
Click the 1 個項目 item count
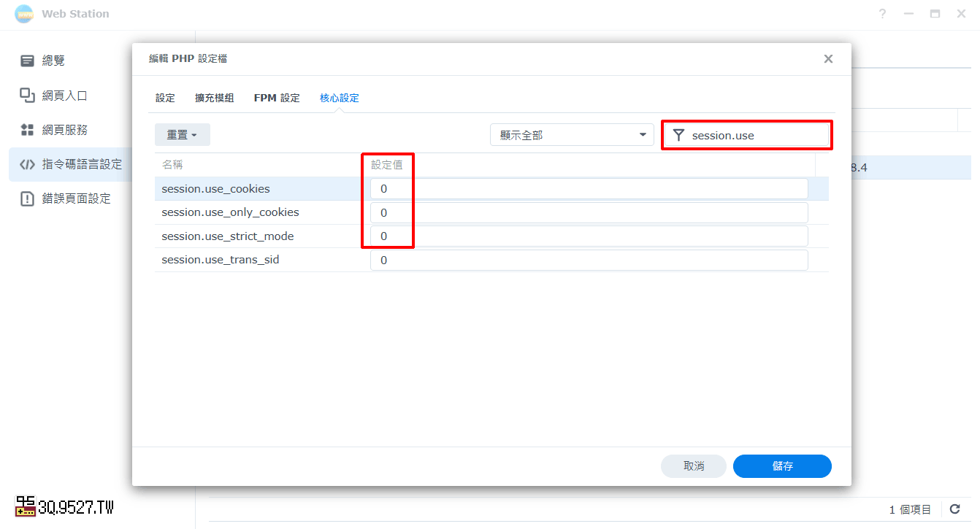tap(910, 509)
